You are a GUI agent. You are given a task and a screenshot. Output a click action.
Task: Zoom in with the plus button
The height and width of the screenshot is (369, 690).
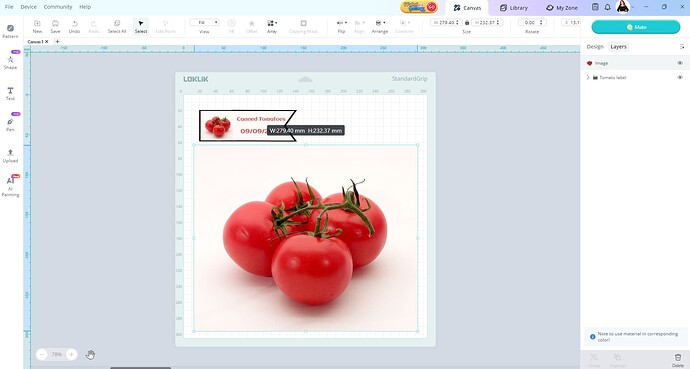(71, 354)
